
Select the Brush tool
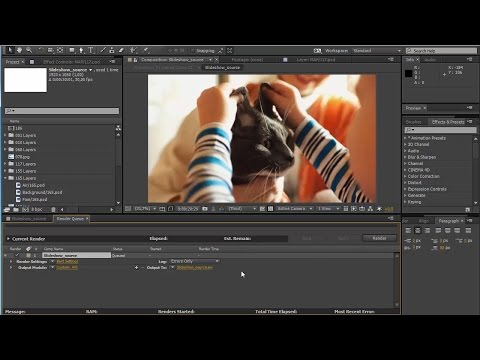click(103, 50)
